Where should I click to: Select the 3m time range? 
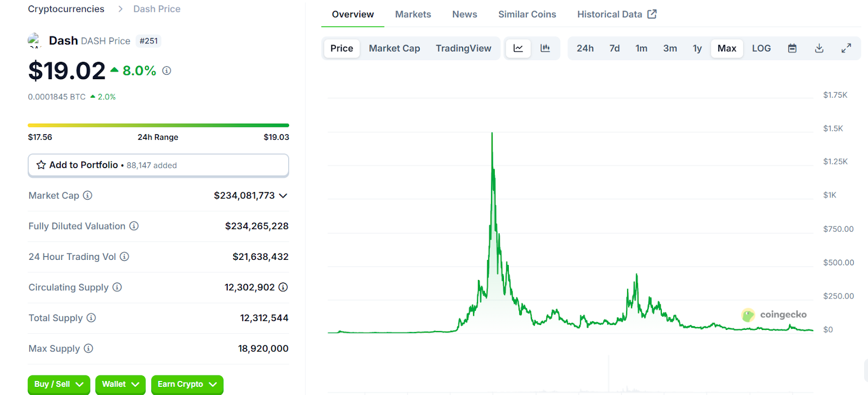click(x=670, y=48)
